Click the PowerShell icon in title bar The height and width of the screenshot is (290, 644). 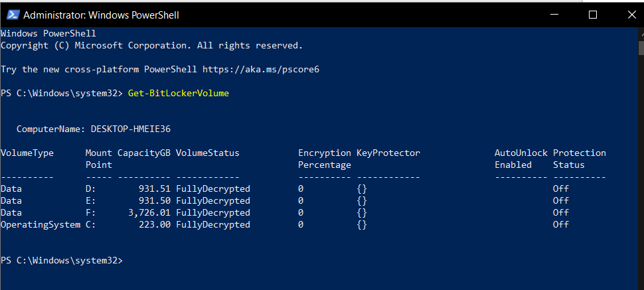point(13,15)
